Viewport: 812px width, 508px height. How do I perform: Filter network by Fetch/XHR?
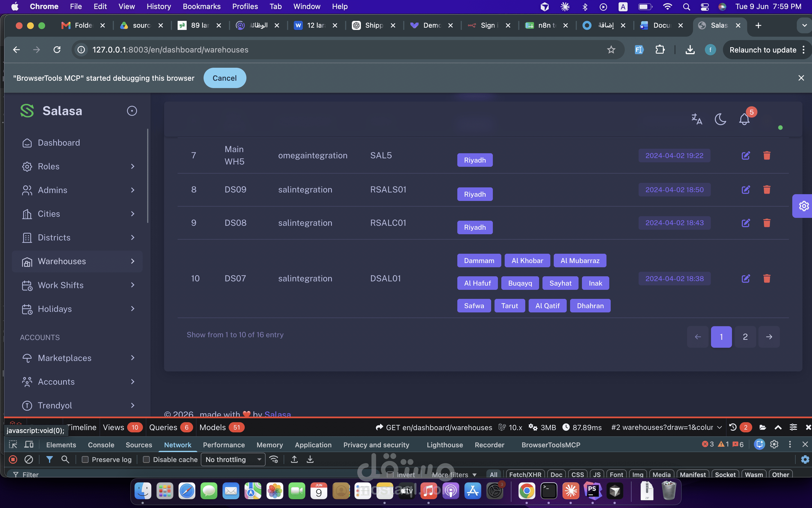pyautogui.click(x=525, y=474)
